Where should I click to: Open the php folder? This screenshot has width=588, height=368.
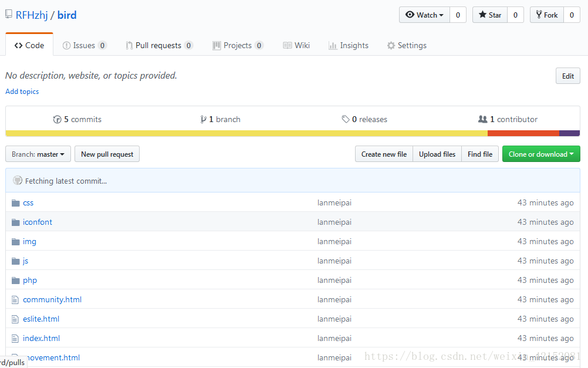pos(30,281)
